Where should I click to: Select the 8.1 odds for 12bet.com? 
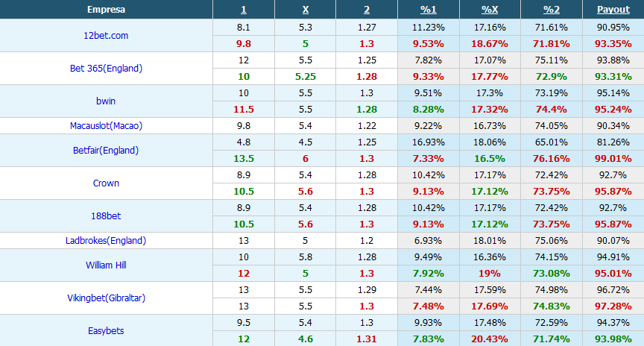[244, 27]
